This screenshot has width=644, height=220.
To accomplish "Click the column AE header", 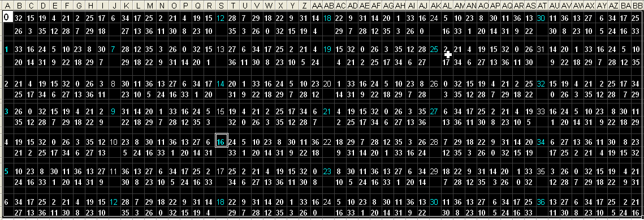I will [364, 6].
